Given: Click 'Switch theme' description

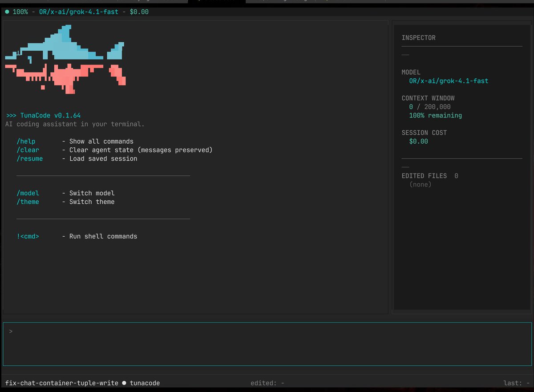Looking at the screenshot, I should pos(92,202).
